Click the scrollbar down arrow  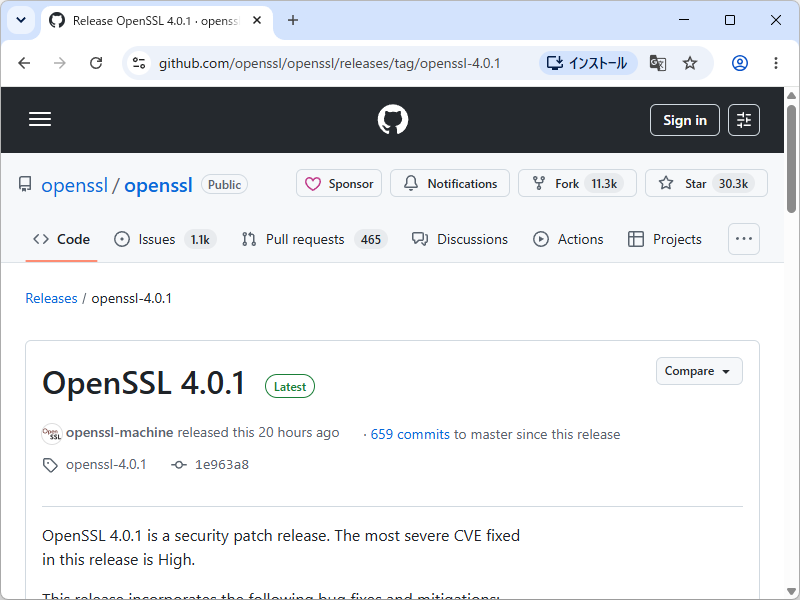coord(791,592)
